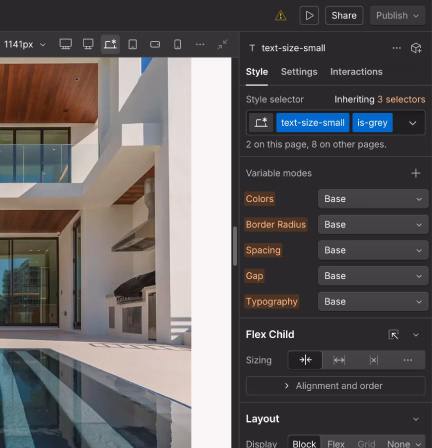
Task: Expand Alignment and order section
Action: coord(336,386)
